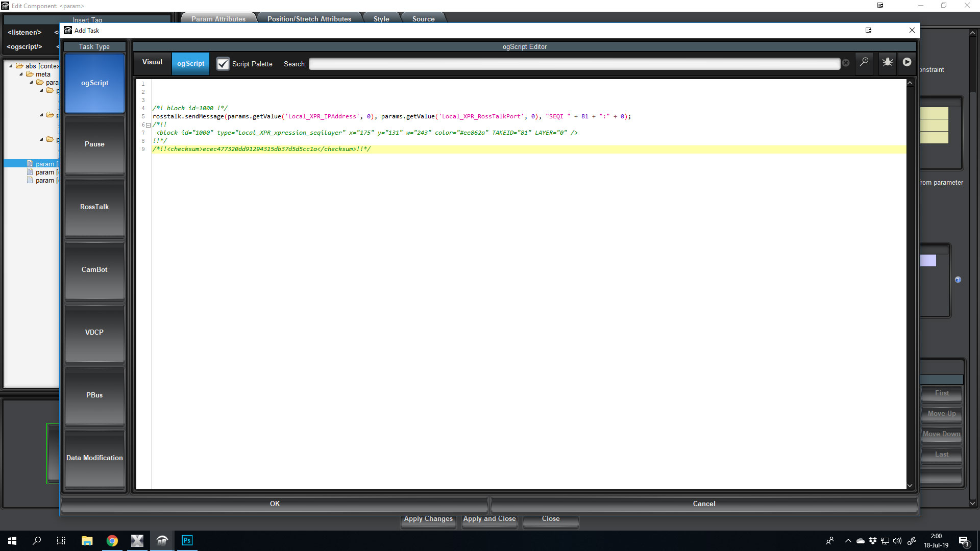Open File Explorer from the taskbar
Image resolution: width=980 pixels, height=551 pixels.
tap(87, 540)
